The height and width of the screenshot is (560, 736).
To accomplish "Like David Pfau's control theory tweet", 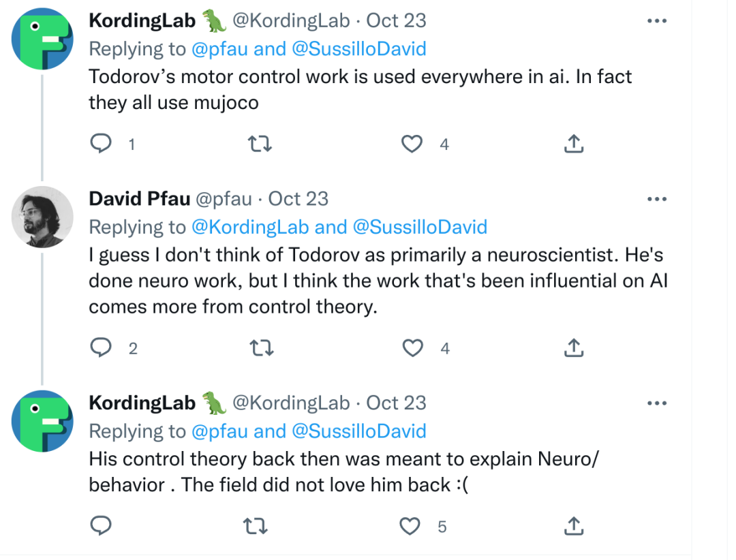I will click(412, 348).
